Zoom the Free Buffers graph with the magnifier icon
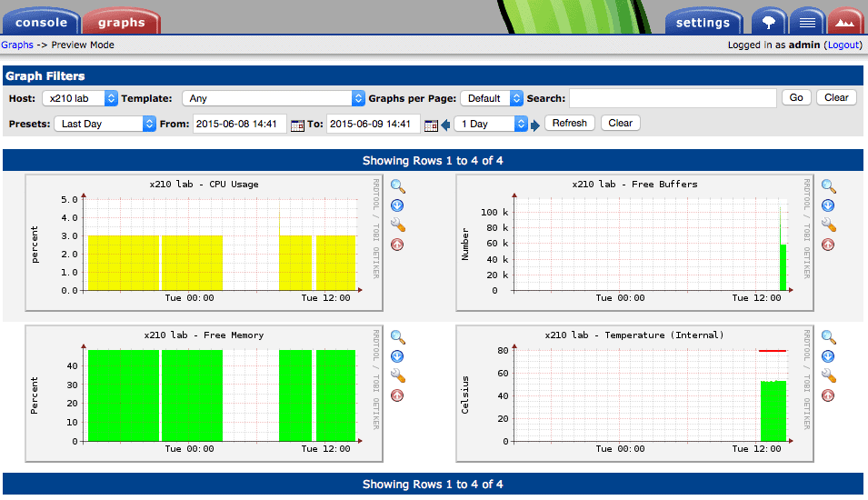 (828, 186)
